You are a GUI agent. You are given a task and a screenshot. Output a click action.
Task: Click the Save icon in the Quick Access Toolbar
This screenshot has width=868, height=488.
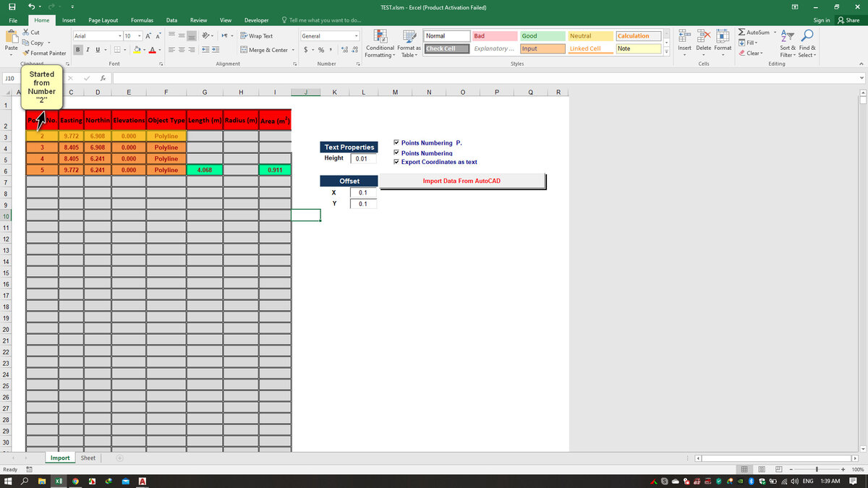[13, 7]
